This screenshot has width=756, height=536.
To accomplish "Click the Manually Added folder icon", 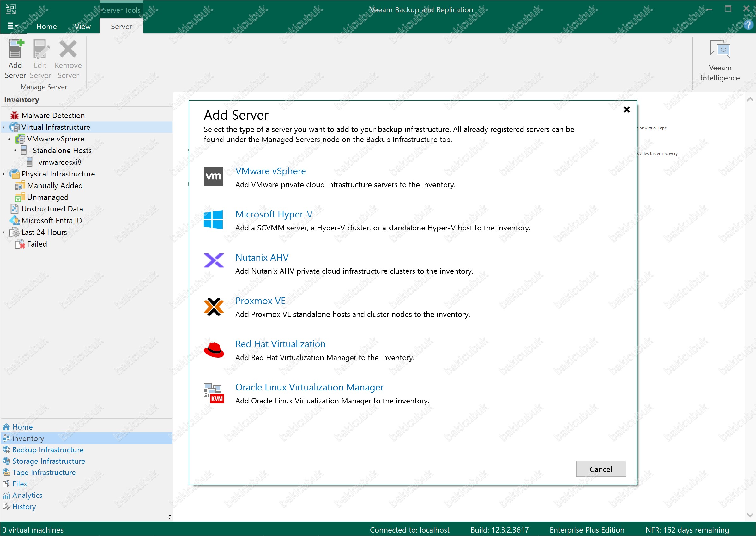I will point(20,186).
